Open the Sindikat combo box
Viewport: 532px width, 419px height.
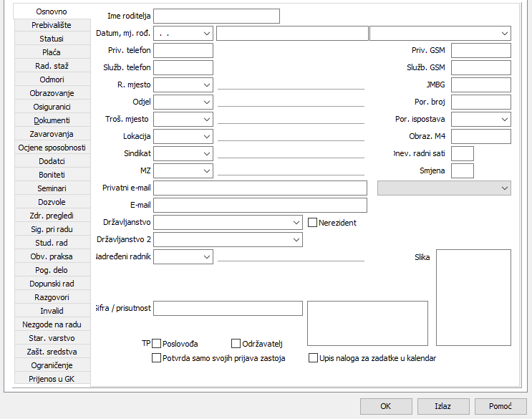pyautogui.click(x=207, y=153)
